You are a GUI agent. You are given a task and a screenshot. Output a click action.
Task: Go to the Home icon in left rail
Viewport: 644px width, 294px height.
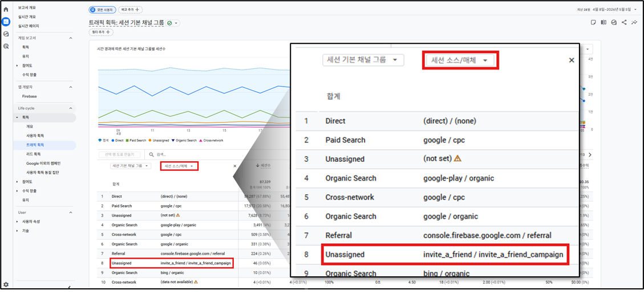pos(6,10)
